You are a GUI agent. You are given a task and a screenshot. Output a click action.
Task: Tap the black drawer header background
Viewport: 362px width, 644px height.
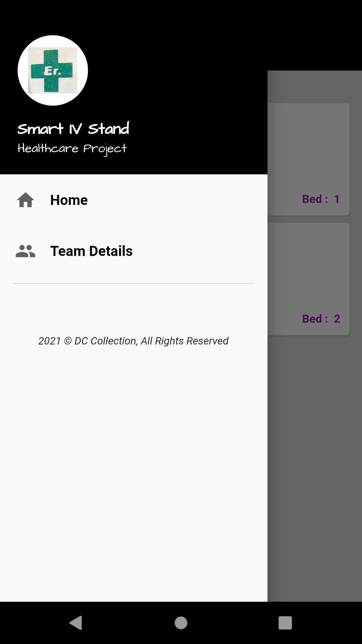[x=184, y=101]
